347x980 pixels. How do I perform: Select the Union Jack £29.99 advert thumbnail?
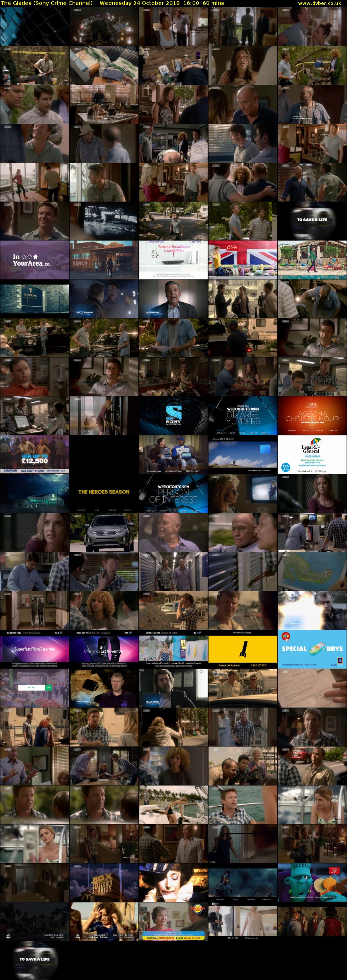coord(243,260)
